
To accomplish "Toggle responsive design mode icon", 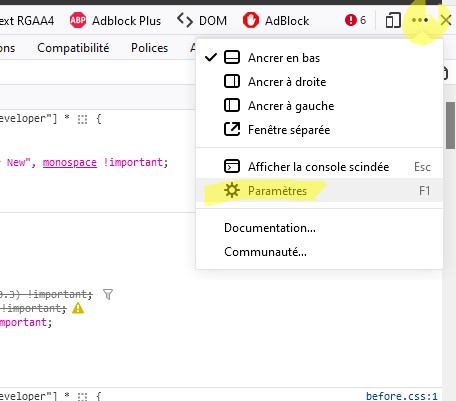I will click(393, 20).
